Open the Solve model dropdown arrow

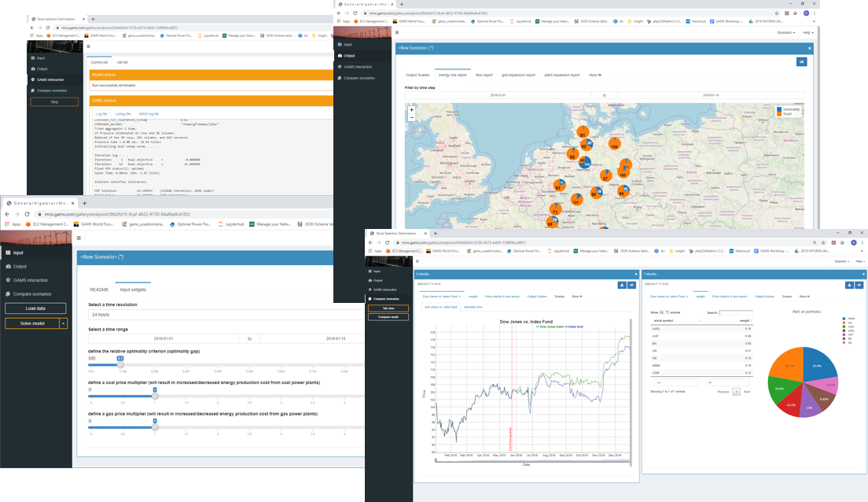[64, 323]
